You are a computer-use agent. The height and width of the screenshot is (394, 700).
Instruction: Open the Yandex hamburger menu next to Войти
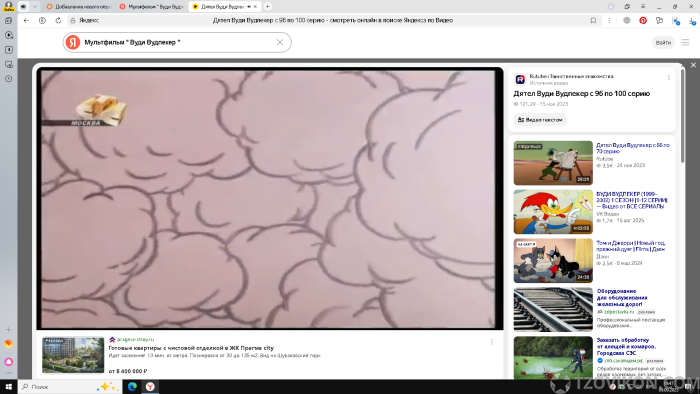pyautogui.click(x=685, y=42)
